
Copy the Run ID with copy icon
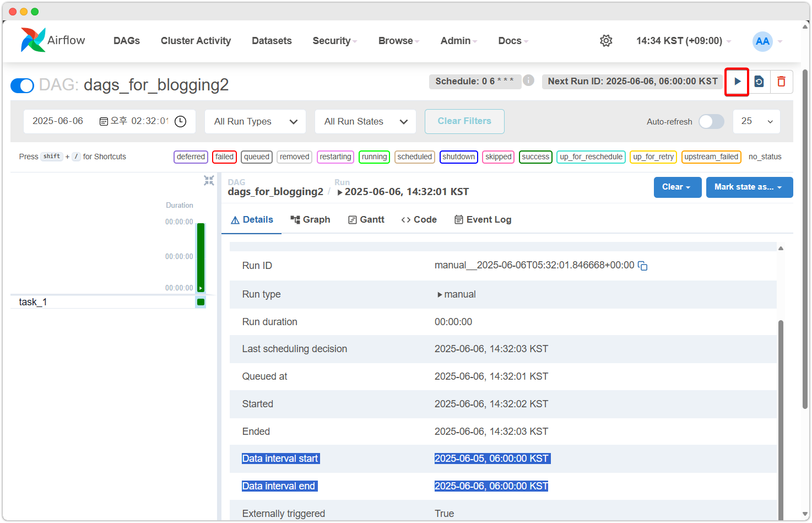(642, 266)
